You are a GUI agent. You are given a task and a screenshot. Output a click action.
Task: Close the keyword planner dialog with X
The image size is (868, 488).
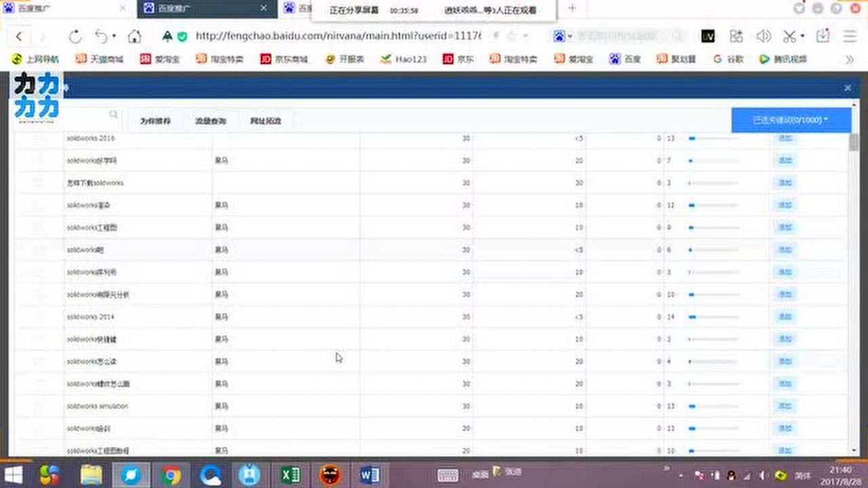coord(847,88)
